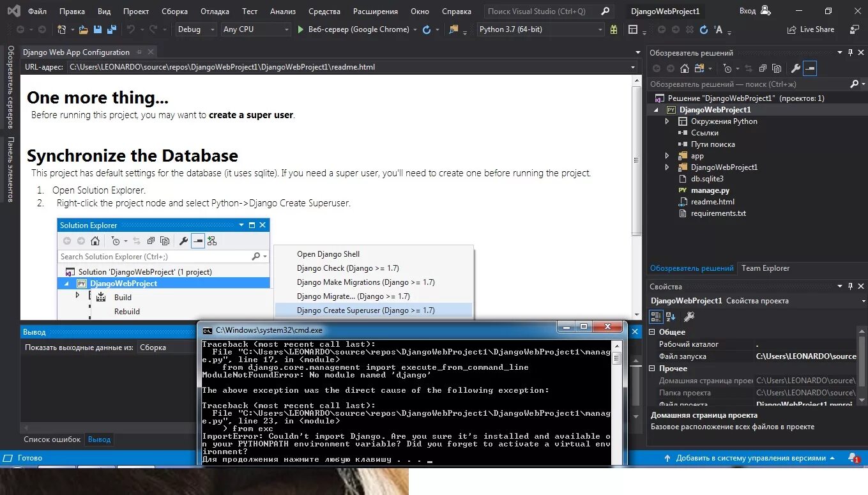Open the Отладка menu
Viewport: 868px width, 495px height.
click(x=215, y=11)
